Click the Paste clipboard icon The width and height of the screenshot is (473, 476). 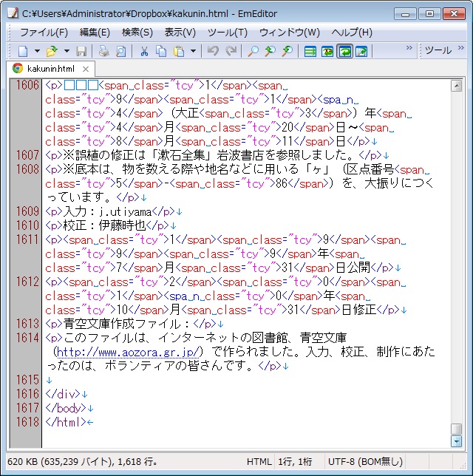coord(179,51)
